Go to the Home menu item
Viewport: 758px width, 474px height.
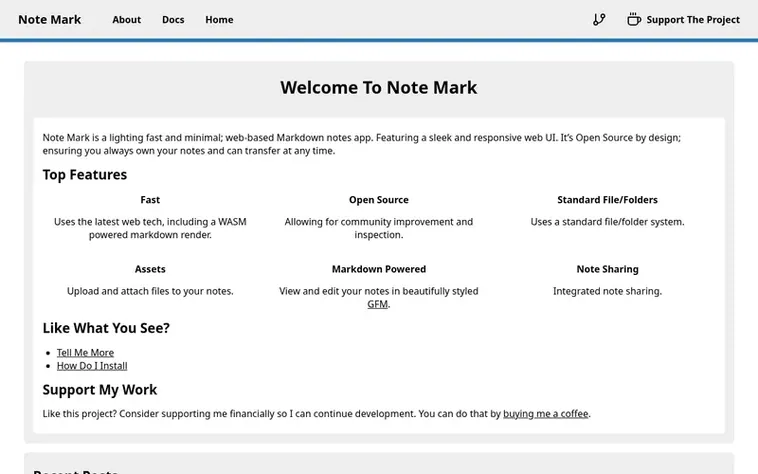(x=219, y=20)
